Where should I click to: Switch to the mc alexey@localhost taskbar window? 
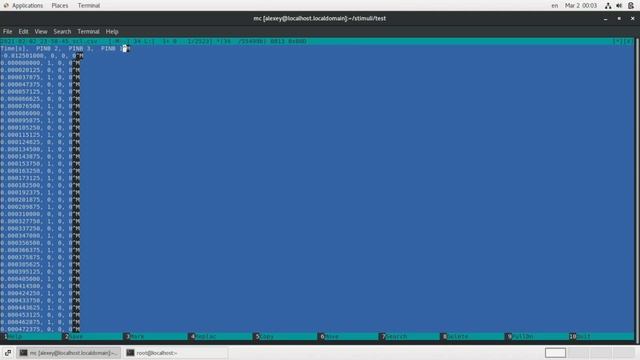pos(69,353)
